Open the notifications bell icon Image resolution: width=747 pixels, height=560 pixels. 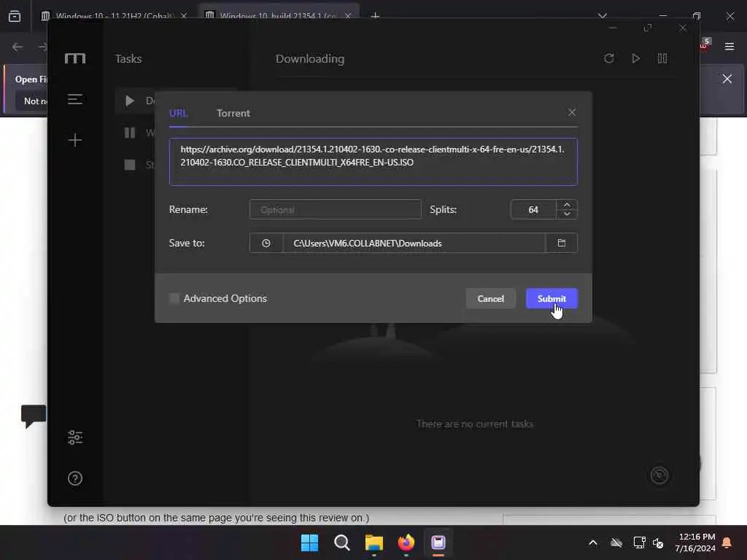727,542
